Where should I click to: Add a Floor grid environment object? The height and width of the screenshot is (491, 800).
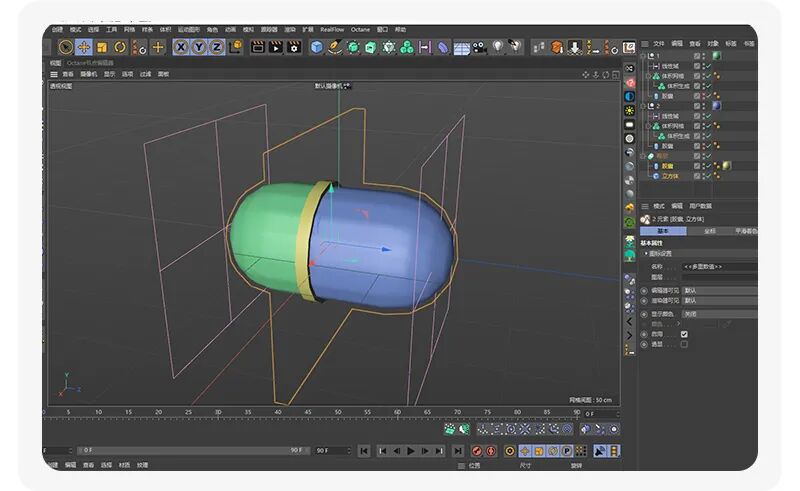pos(461,48)
